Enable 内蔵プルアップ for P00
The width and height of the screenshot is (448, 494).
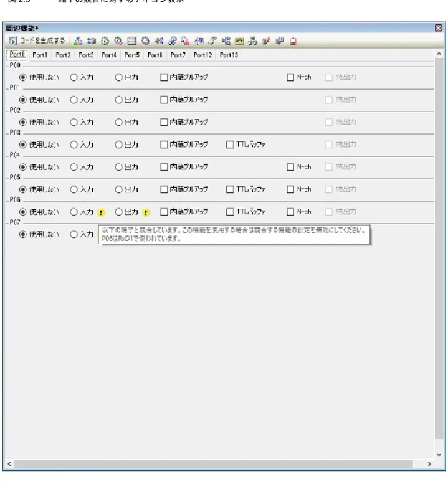click(184, 77)
